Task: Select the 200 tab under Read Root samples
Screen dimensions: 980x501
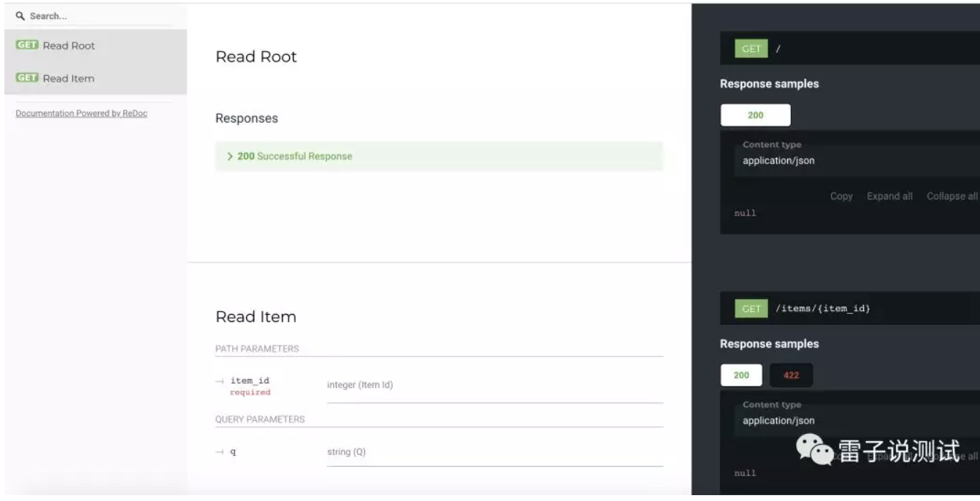Action: tap(756, 115)
